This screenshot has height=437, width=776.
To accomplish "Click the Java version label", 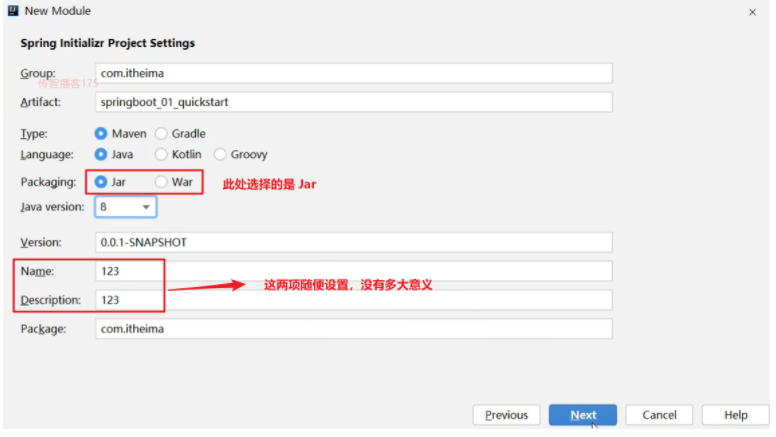I will (x=52, y=207).
